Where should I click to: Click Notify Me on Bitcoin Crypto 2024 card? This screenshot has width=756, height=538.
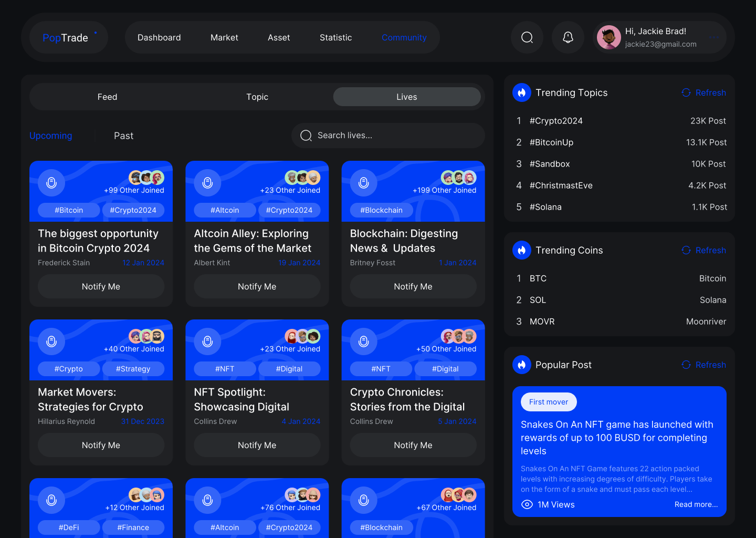point(101,286)
